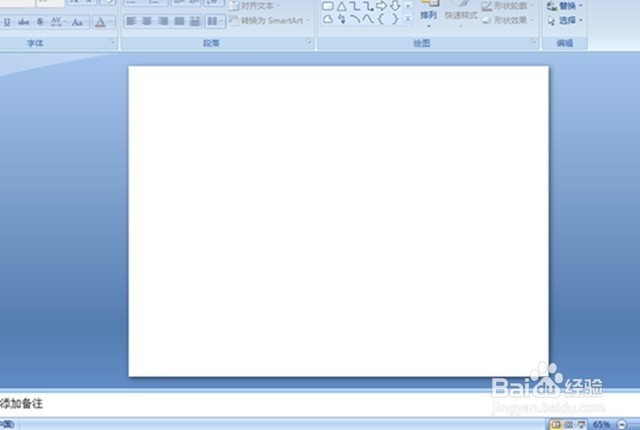Center the paragraph text
The image size is (640, 430).
point(147,21)
